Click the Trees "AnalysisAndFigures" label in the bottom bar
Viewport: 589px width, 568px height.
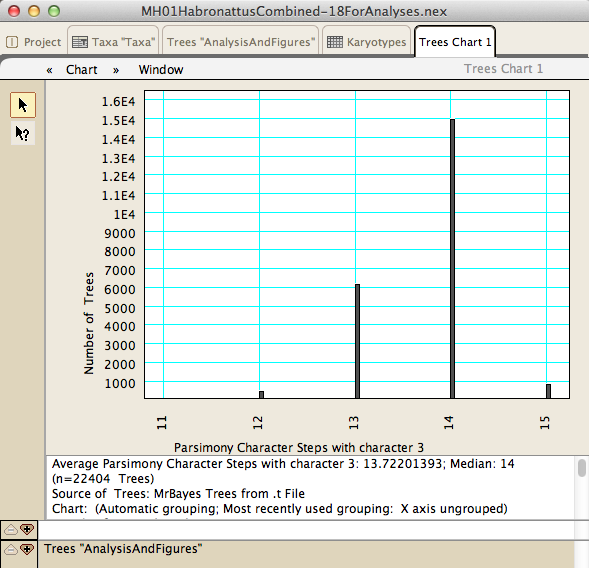tap(123, 549)
